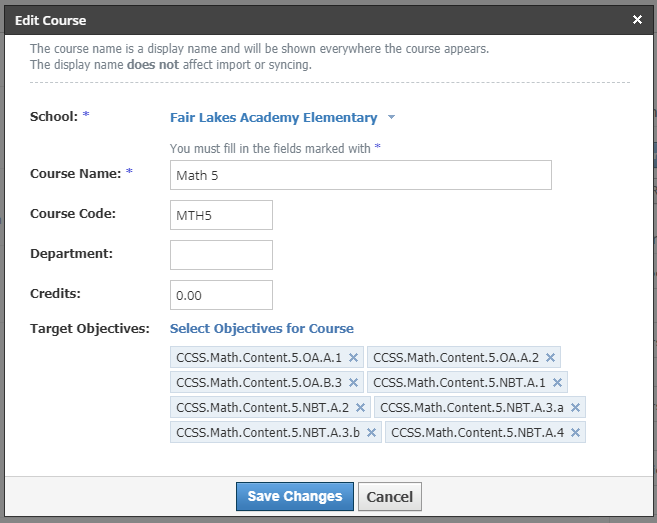Screen dimensions: 657x523
Task: Remove the CCSS.Math.Content.5.OA.A.1 objective tag
Action: [x=353, y=358]
